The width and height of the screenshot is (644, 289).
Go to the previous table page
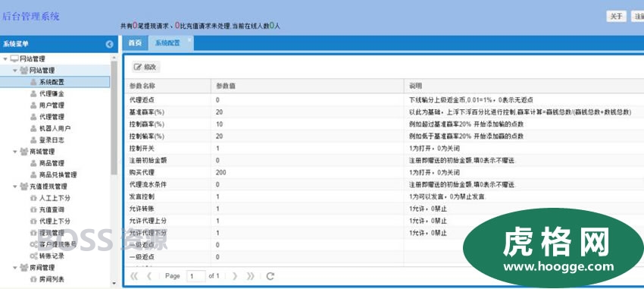pyautogui.click(x=149, y=276)
